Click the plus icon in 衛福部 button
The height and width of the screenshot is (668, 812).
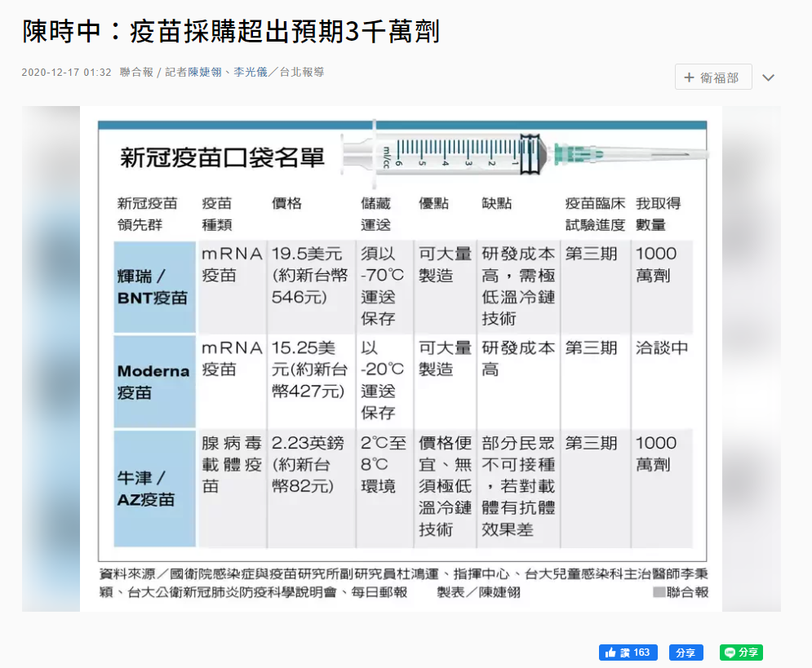[689, 77]
